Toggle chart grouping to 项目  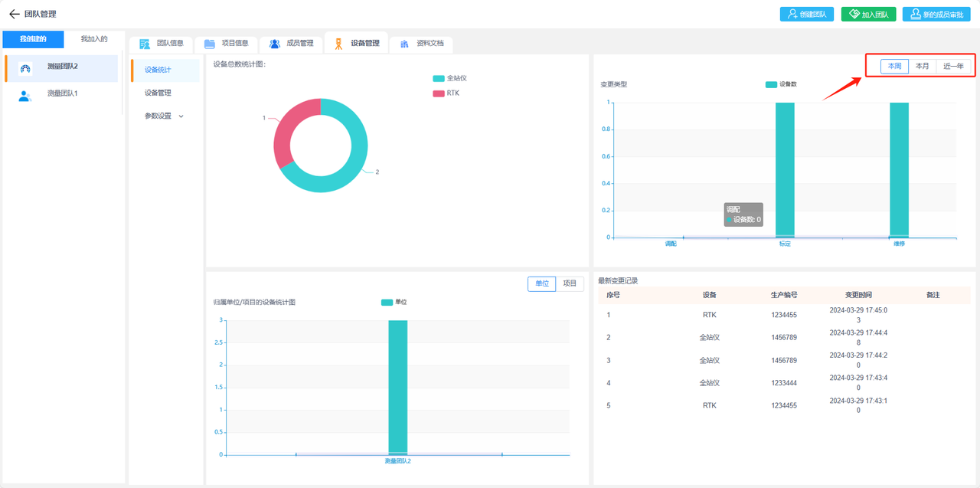[x=570, y=283]
